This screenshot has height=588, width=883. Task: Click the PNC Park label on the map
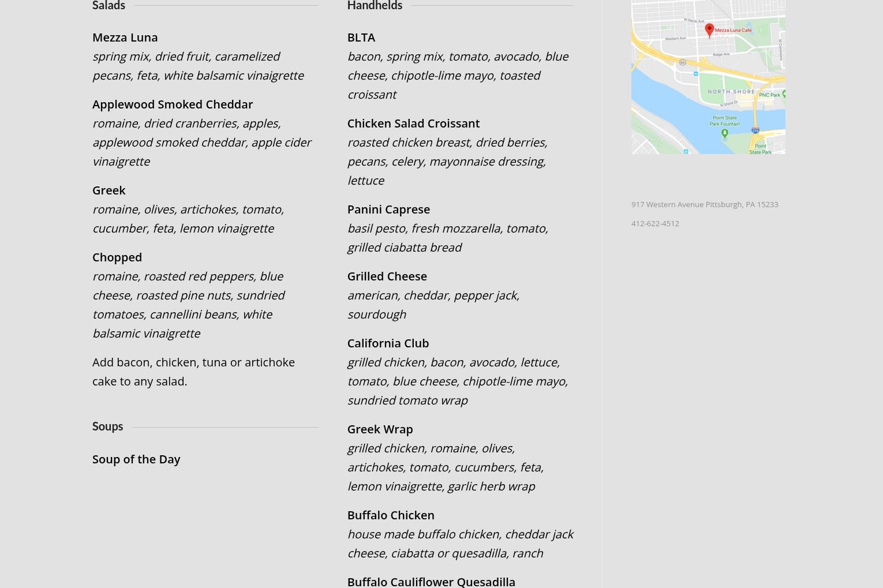[769, 95]
